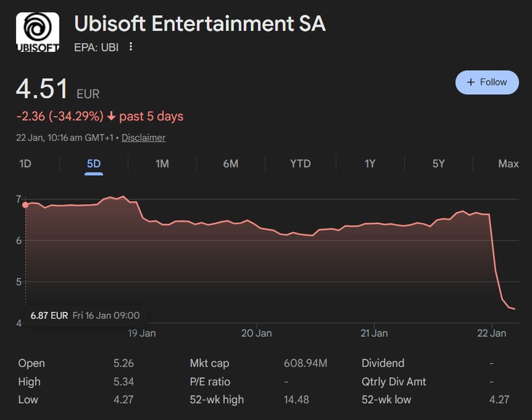Switch to the 1Y chart view
This screenshot has width=532, height=420.
(x=369, y=164)
